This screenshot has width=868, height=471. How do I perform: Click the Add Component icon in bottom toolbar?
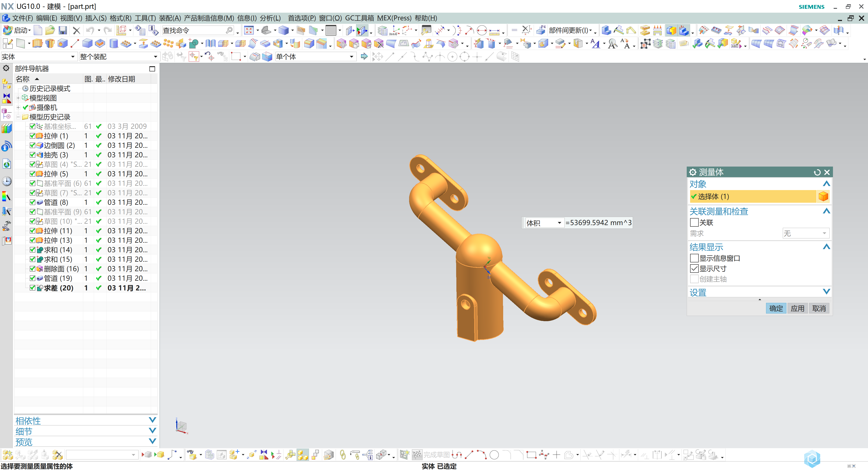234,455
